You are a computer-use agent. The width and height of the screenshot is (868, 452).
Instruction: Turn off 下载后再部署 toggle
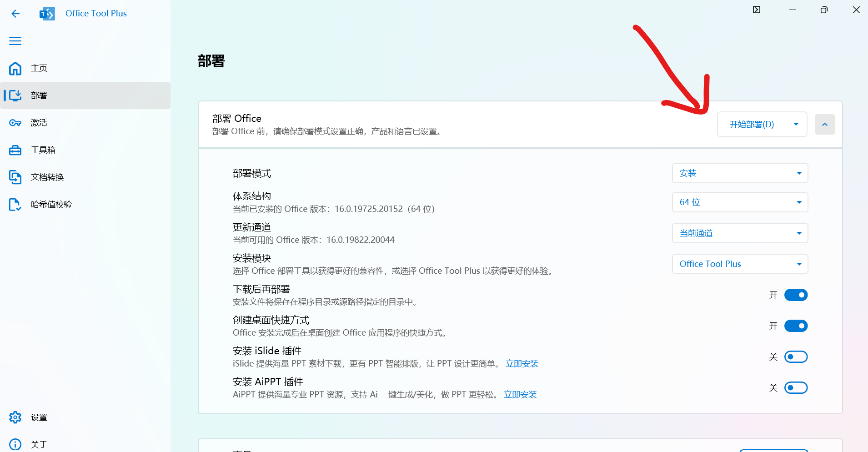796,295
